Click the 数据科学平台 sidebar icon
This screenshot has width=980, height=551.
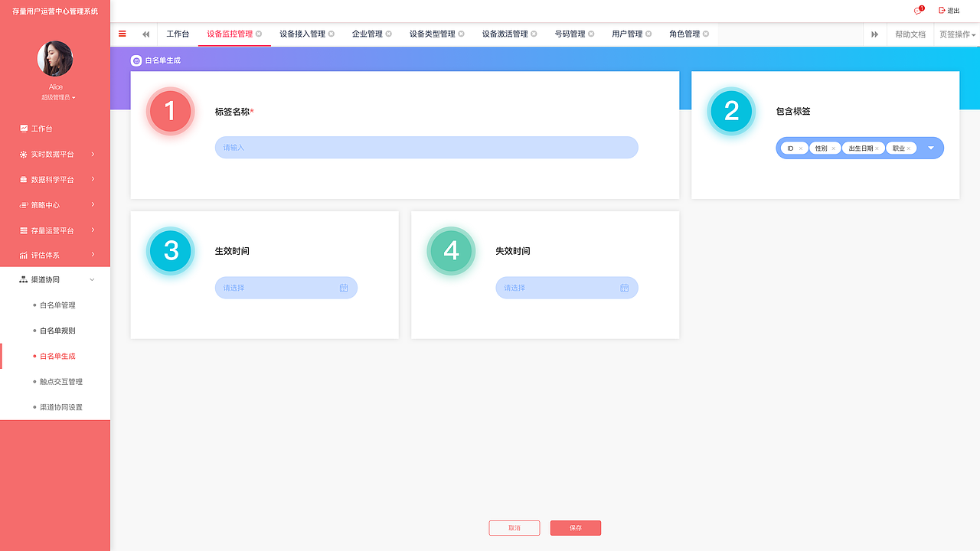[24, 179]
